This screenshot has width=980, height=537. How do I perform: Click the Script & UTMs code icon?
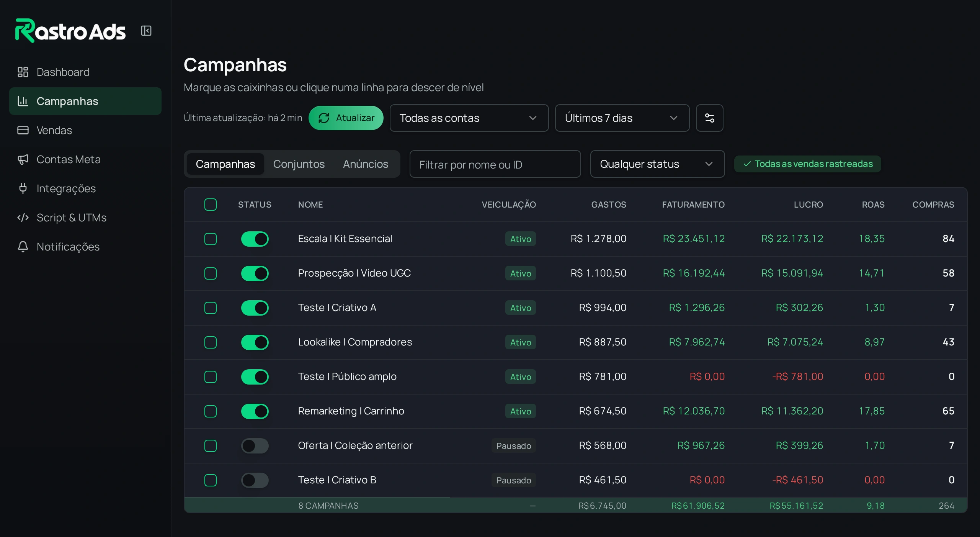(x=23, y=218)
